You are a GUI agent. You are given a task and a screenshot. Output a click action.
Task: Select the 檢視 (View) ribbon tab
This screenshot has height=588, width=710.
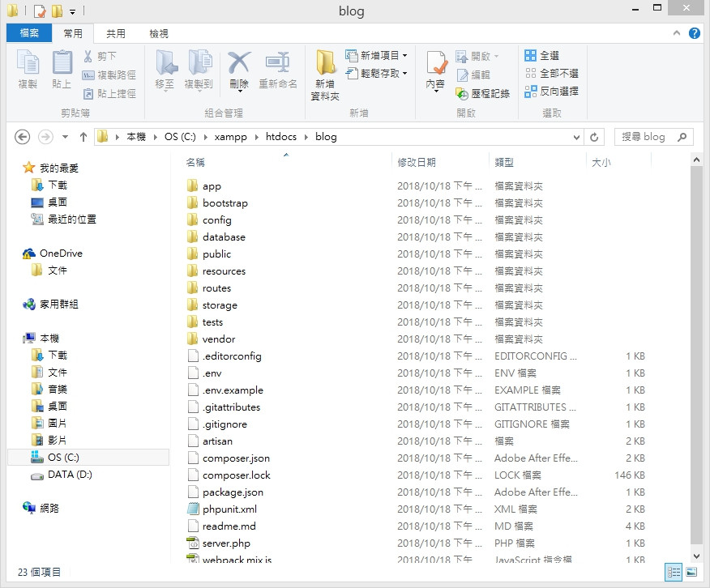(x=159, y=33)
